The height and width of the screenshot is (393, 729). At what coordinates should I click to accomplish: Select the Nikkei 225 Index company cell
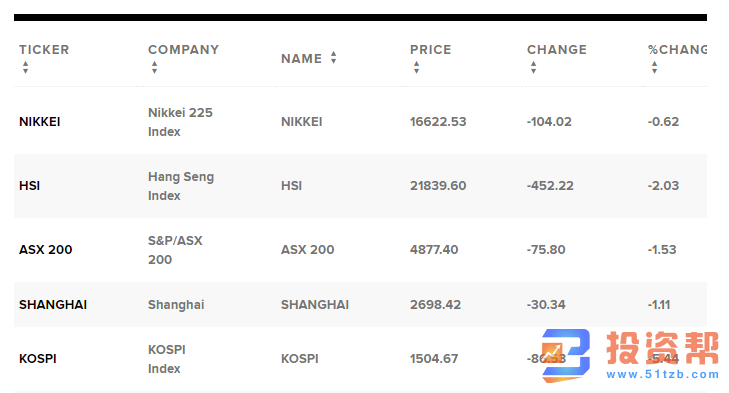coord(180,122)
